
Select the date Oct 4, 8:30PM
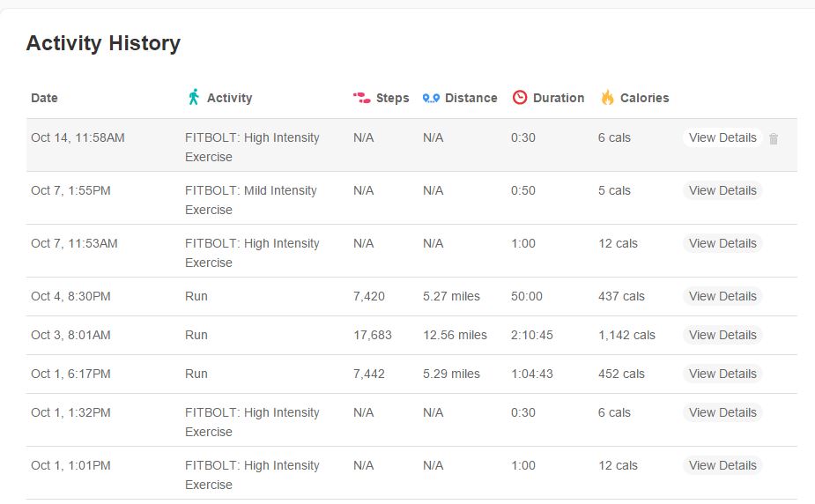(70, 297)
